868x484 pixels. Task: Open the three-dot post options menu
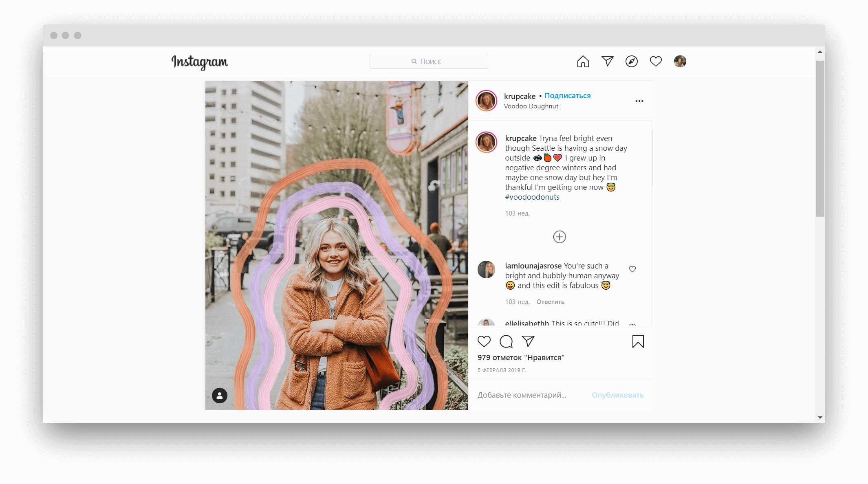pyautogui.click(x=639, y=101)
